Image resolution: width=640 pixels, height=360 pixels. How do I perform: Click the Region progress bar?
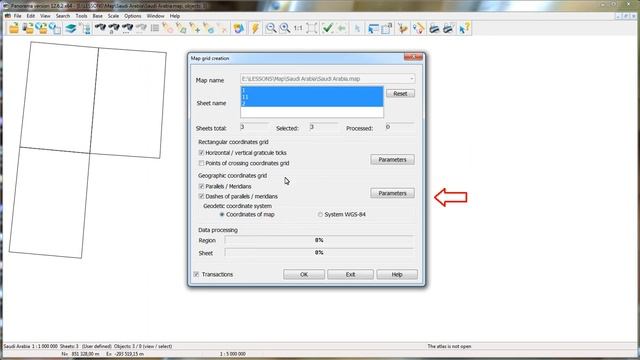(x=319, y=240)
